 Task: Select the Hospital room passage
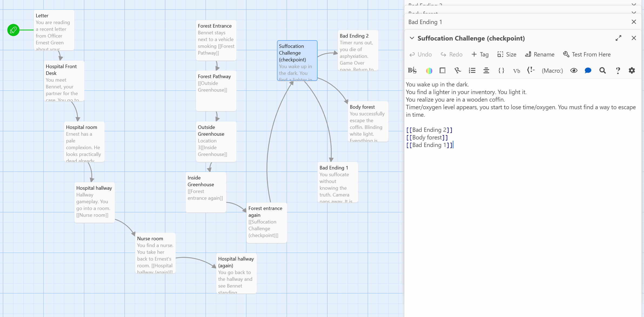(84, 142)
